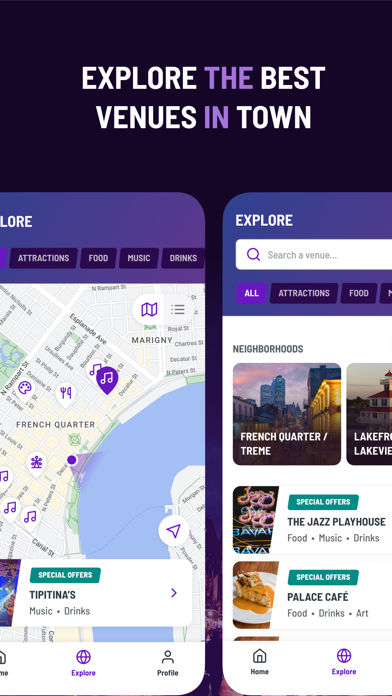Filter map by Attractions
Viewport: 392px width, 696px height.
pyautogui.click(x=44, y=258)
